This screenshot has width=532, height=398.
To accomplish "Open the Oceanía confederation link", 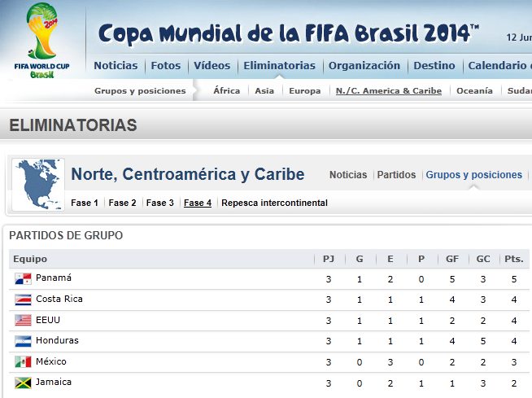I will [474, 90].
